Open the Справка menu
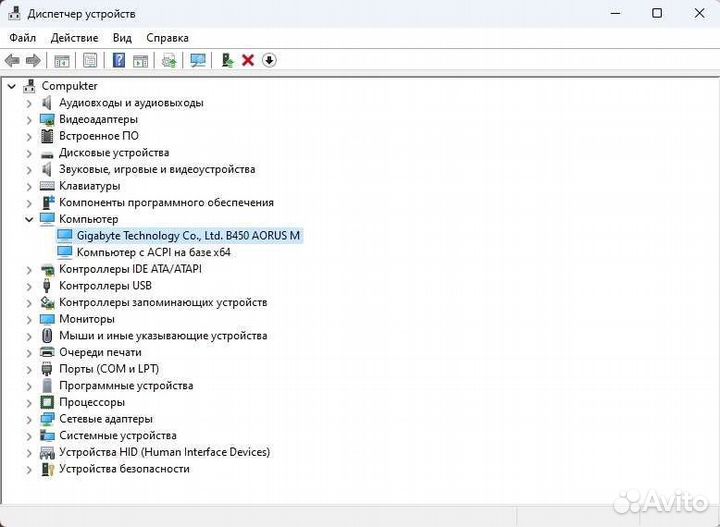 tap(167, 38)
